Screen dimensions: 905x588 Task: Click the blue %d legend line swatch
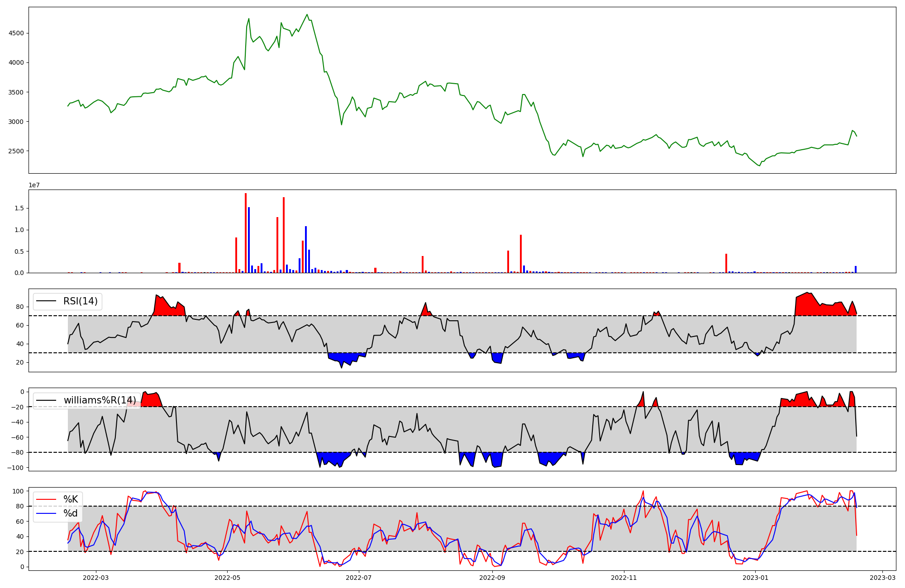[46, 513]
